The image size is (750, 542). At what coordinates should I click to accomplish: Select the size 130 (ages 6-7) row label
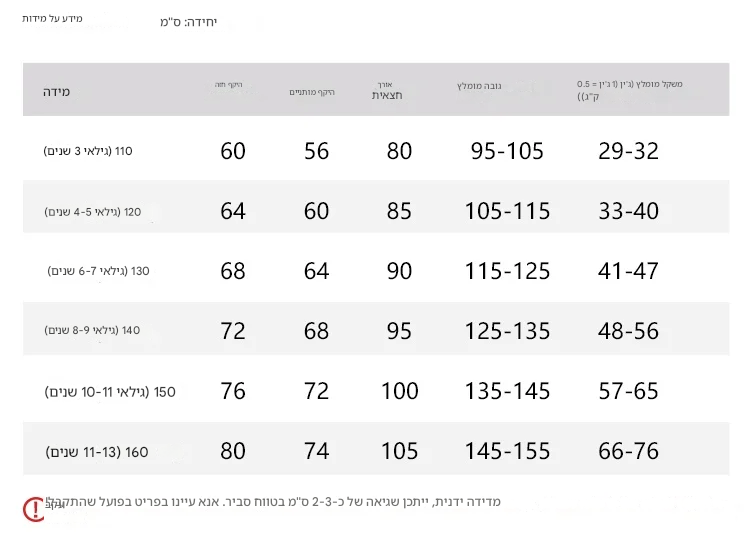coord(98,271)
